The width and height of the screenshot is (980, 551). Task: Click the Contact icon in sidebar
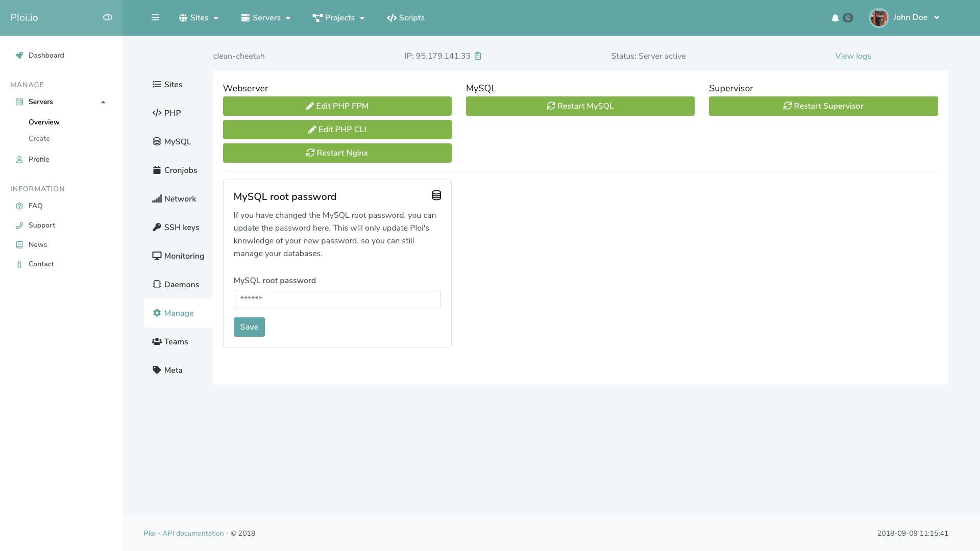[19, 264]
